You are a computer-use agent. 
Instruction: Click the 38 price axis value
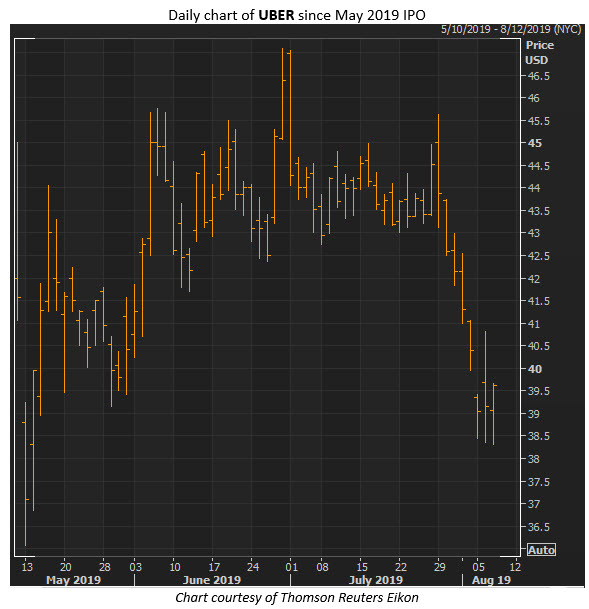tap(533, 459)
